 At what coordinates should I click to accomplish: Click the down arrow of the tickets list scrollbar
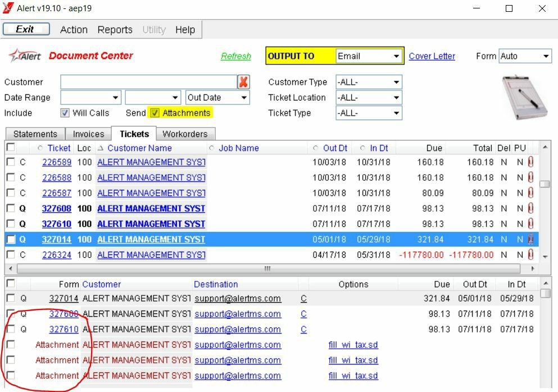(x=545, y=257)
